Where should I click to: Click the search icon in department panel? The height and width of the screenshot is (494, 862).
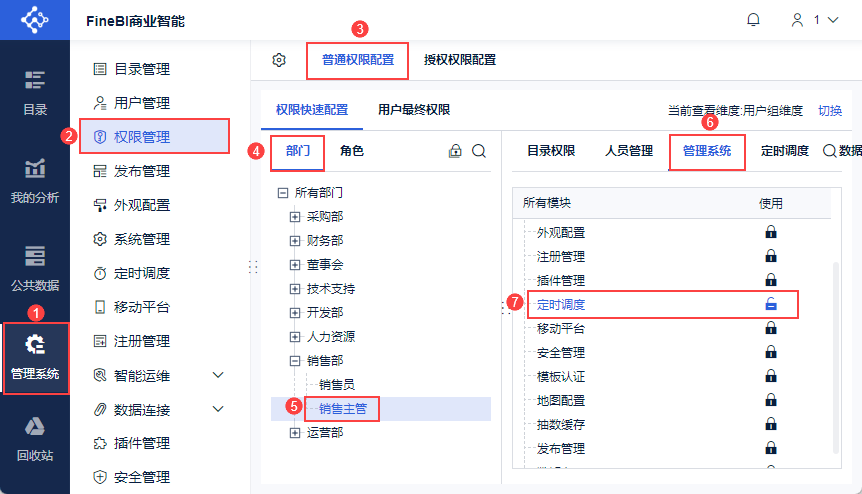(x=479, y=151)
